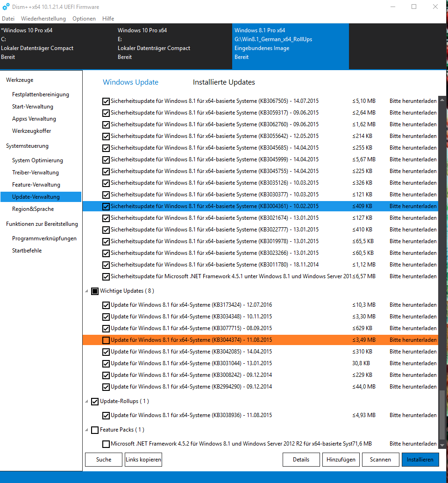
Task: Select the row for update KB3035126
Action: [260, 183]
